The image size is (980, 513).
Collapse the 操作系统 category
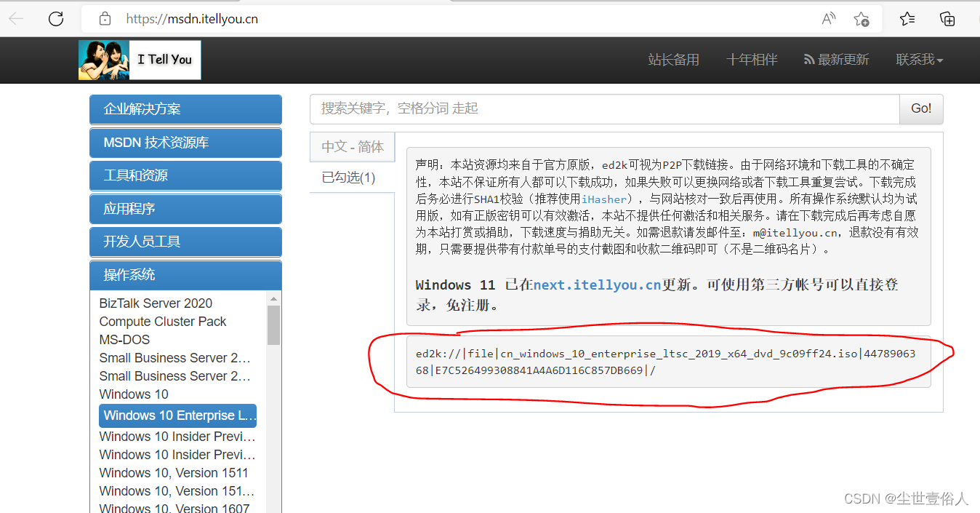(185, 275)
